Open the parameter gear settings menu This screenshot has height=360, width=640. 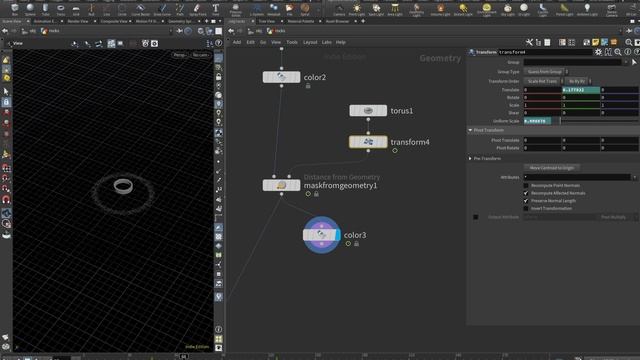598,52
